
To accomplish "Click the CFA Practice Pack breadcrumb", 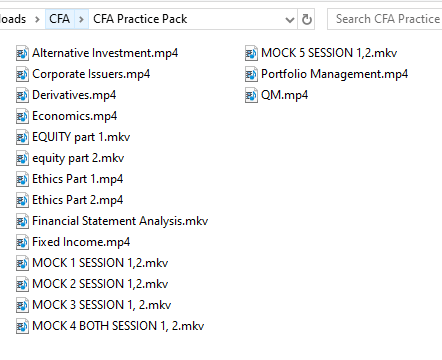I will (x=140, y=19).
